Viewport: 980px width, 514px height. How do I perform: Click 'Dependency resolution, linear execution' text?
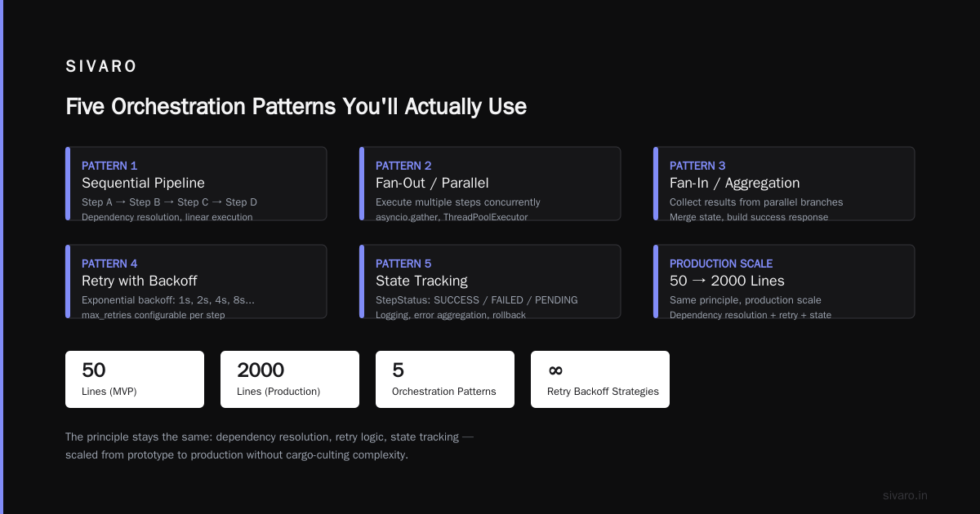pyautogui.click(x=167, y=217)
